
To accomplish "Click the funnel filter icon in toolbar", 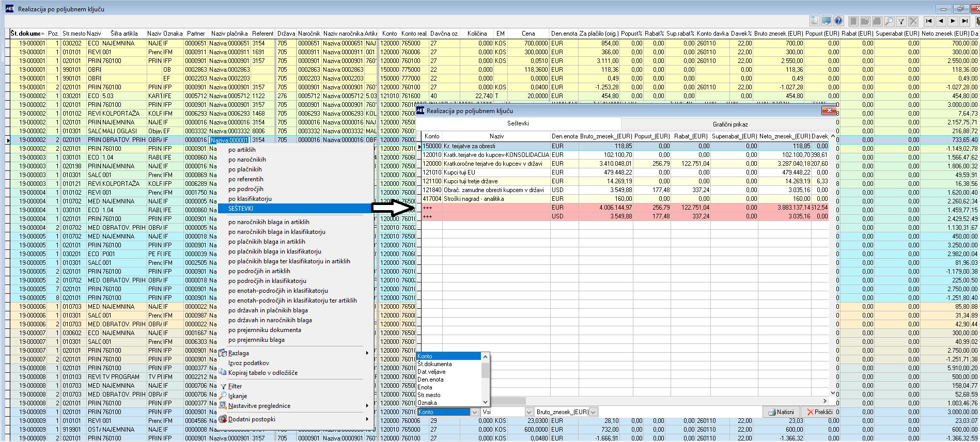I will (x=901, y=21).
